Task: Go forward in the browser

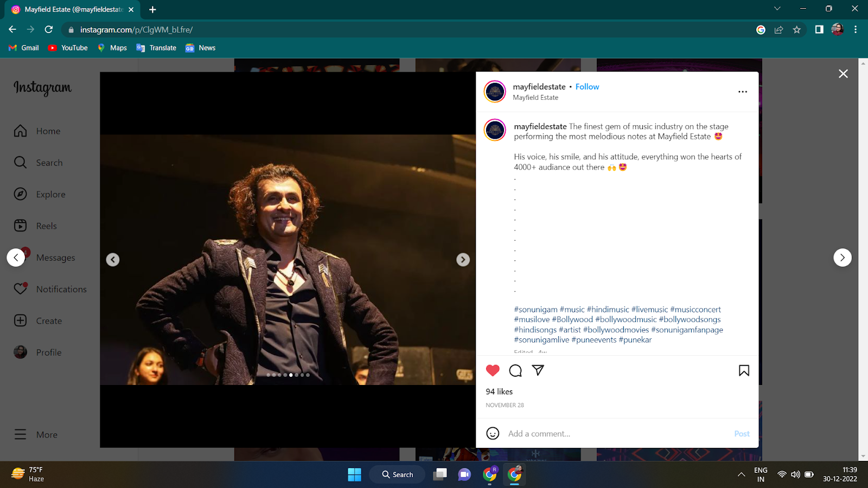Action: [30, 29]
